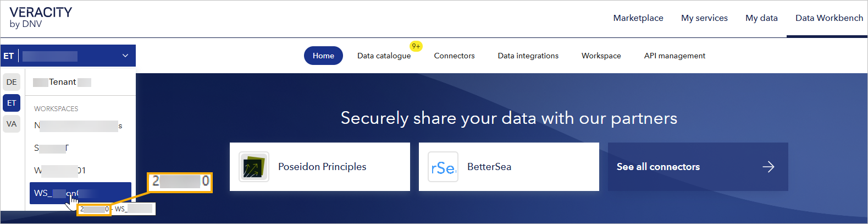
Task: Open My data section
Action: click(761, 18)
